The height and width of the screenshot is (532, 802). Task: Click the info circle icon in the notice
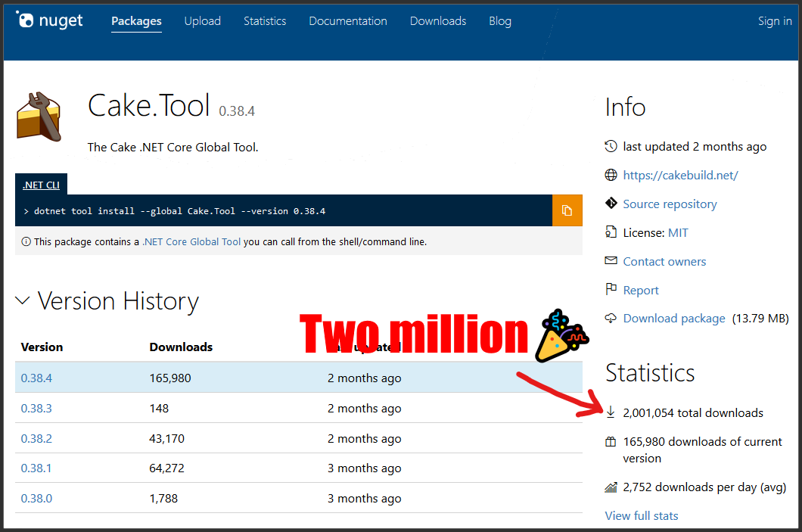click(x=26, y=241)
